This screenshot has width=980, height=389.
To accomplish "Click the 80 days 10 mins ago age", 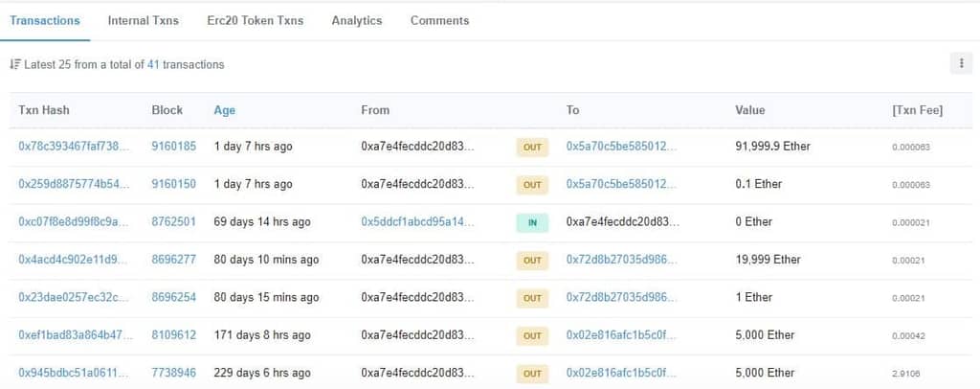I will [266, 260].
